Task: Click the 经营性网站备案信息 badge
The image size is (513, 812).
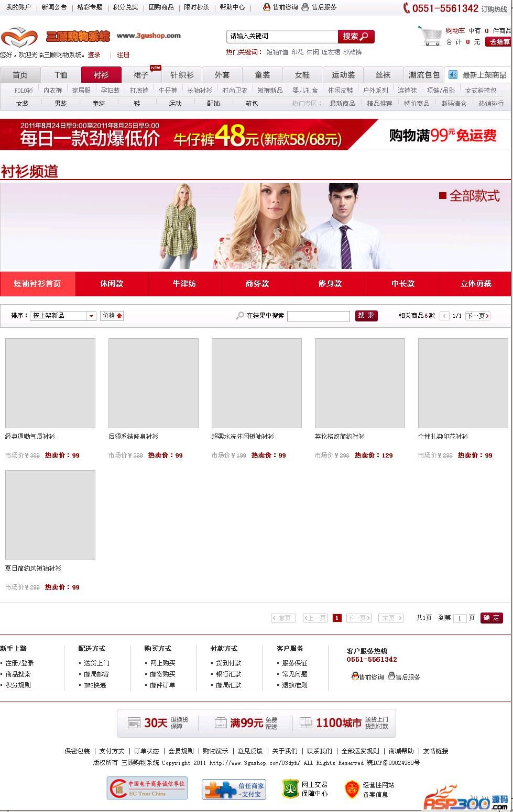Action: (x=369, y=789)
